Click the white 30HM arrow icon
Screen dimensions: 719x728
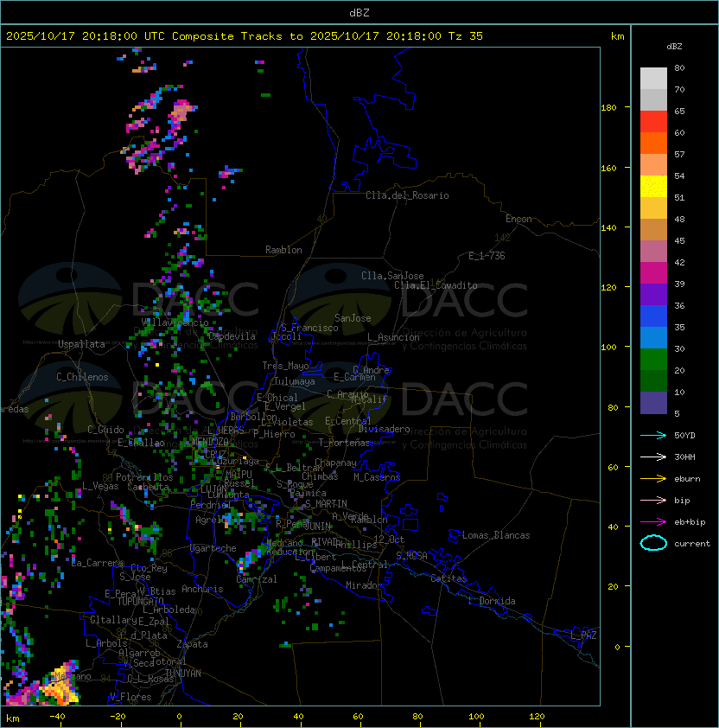[653, 457]
